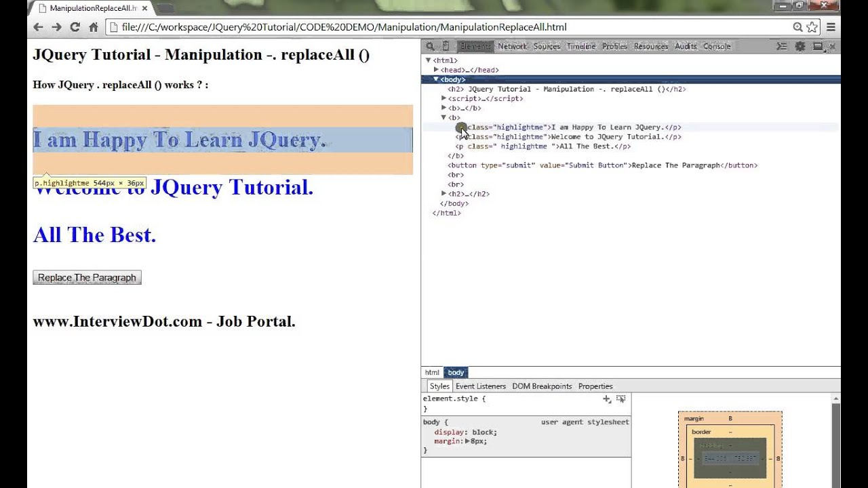Expand the script node
This screenshot has width=868, height=488.
pos(444,98)
